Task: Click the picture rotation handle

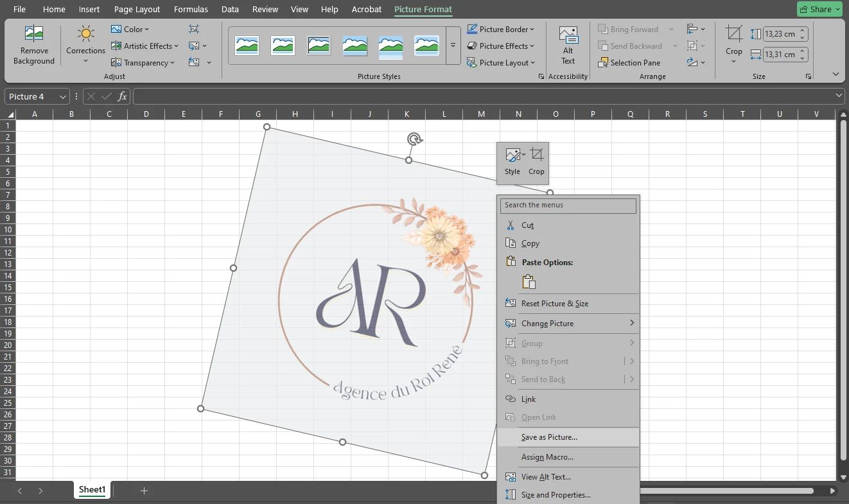Action: (x=416, y=139)
